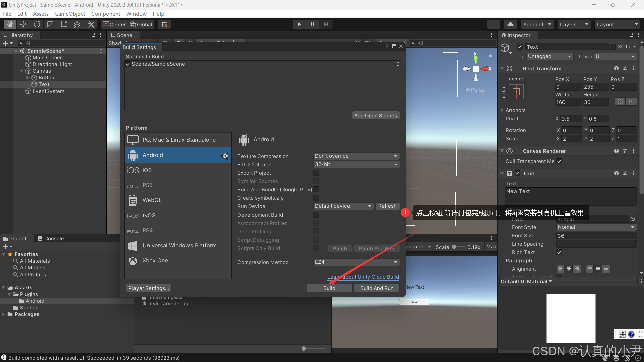644x362 pixels.
Task: Open the Texture Compression dropdown
Action: 356,156
